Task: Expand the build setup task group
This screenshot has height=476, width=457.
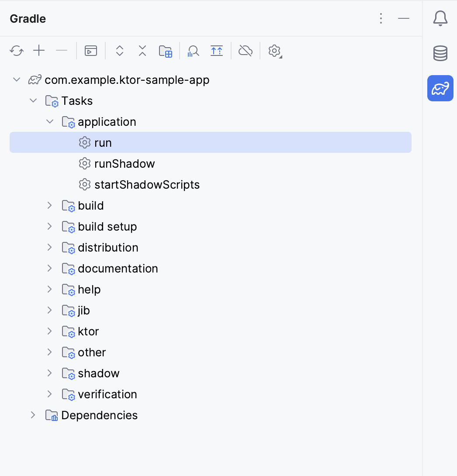Action: point(49,227)
